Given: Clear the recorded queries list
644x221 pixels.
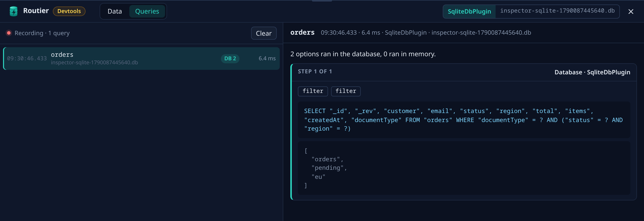Looking at the screenshot, I should click(x=264, y=33).
